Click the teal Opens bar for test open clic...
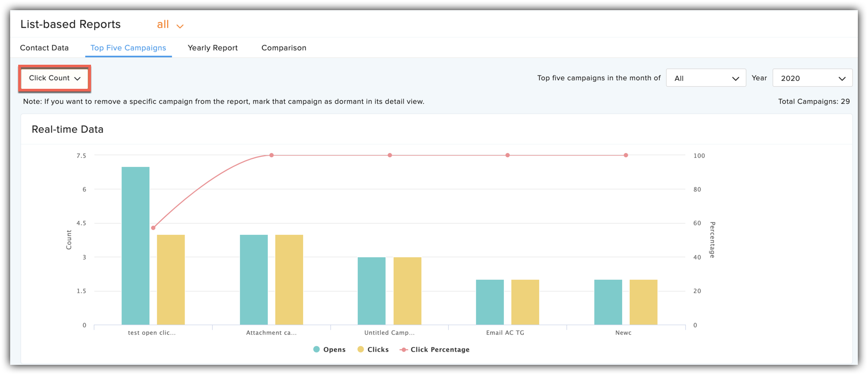 coord(135,246)
